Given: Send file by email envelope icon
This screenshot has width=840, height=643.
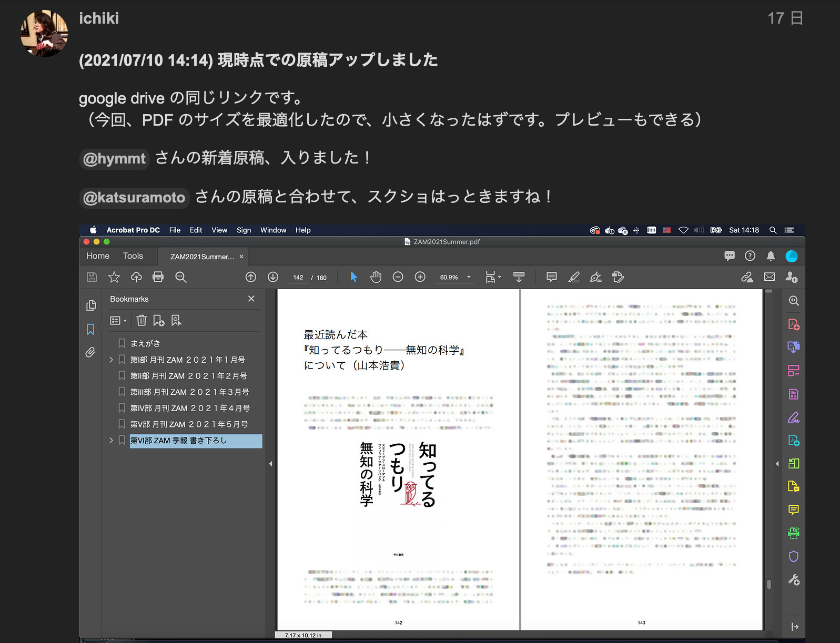Looking at the screenshot, I should (x=770, y=277).
